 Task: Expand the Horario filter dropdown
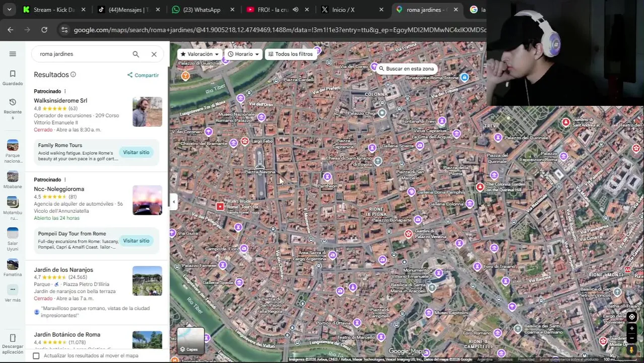tap(243, 54)
